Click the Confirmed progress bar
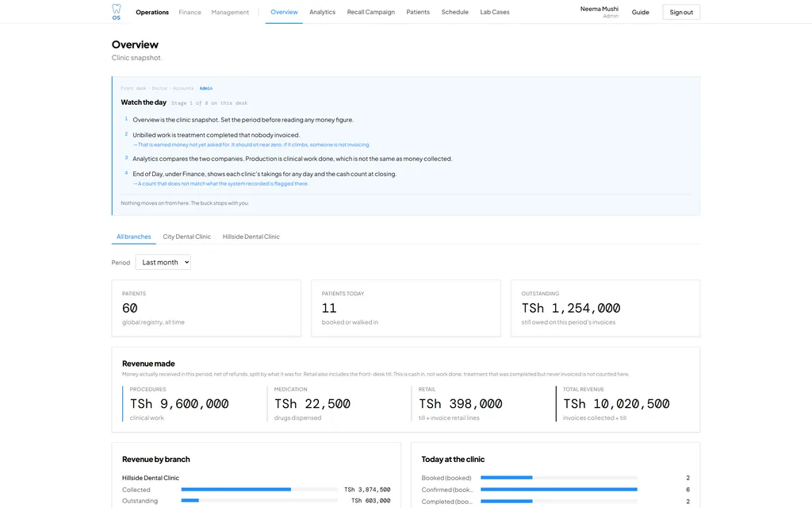 [559, 489]
